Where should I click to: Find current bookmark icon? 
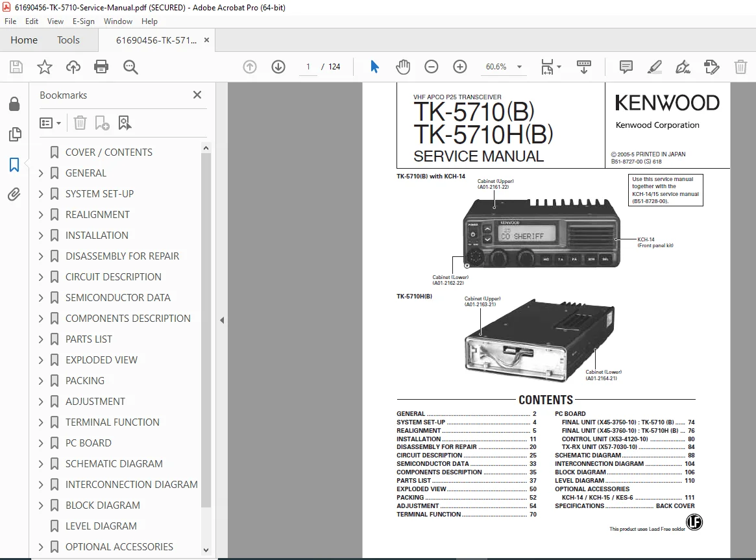coord(125,123)
